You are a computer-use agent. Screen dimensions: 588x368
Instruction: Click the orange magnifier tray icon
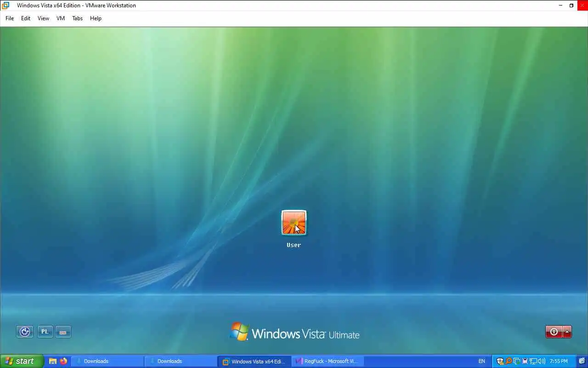pos(509,361)
